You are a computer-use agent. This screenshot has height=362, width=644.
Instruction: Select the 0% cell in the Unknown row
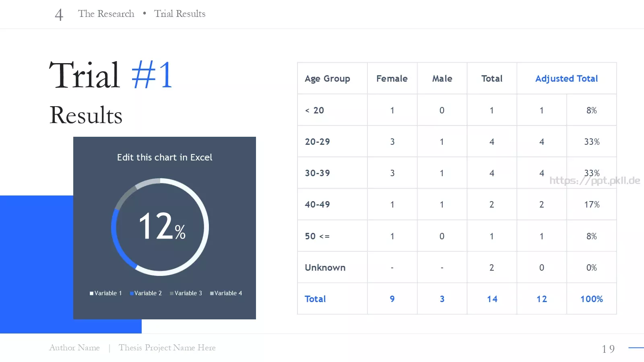[x=591, y=267]
